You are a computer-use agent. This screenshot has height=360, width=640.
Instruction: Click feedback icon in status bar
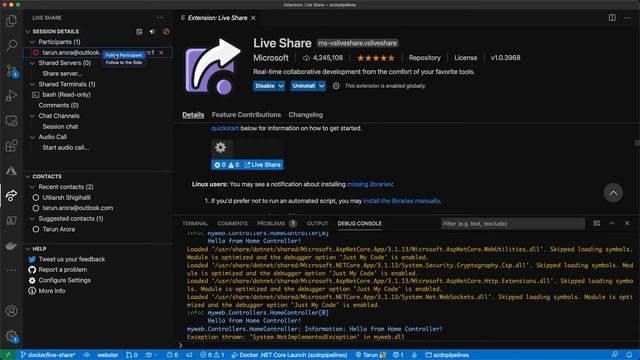(x=615, y=355)
